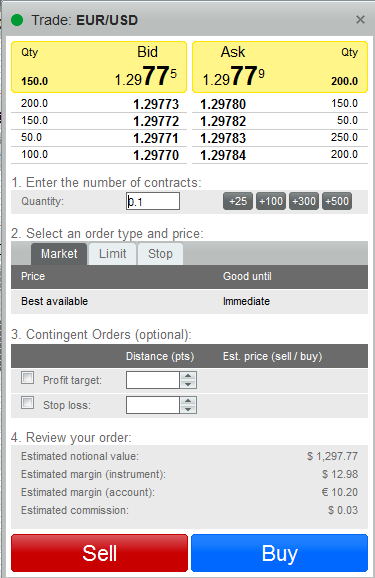Enable the Profit target checkbox
Viewport: 375px width, 578px height.
[x=28, y=378]
